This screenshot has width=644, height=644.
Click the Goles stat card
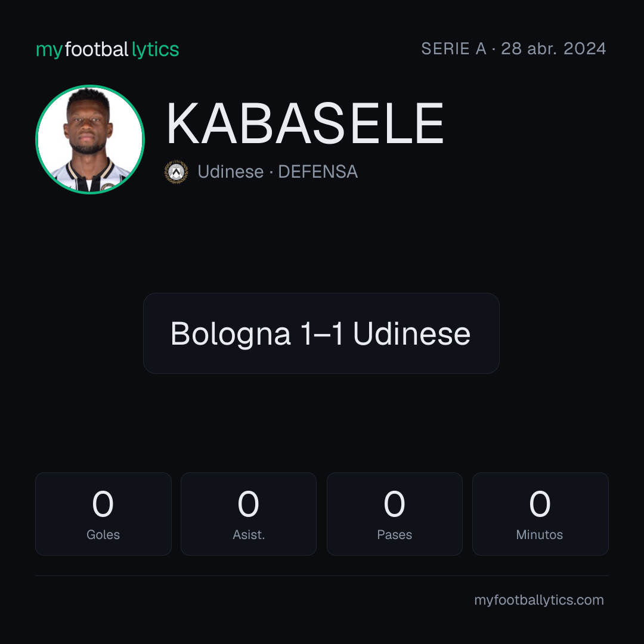(103, 514)
